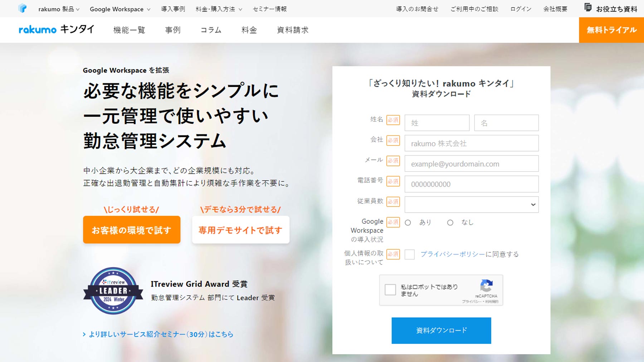Click the ご利用中のご相談 link
The height and width of the screenshot is (362, 644).
click(x=474, y=9)
